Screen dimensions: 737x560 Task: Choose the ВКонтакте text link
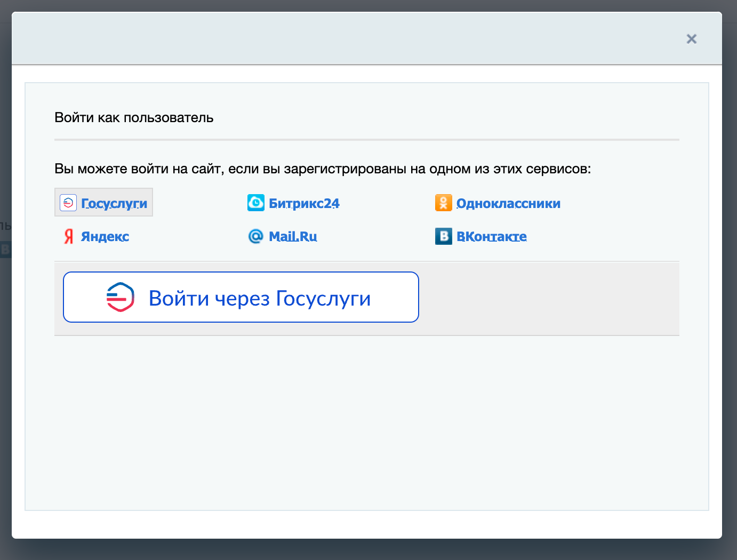[x=492, y=236]
